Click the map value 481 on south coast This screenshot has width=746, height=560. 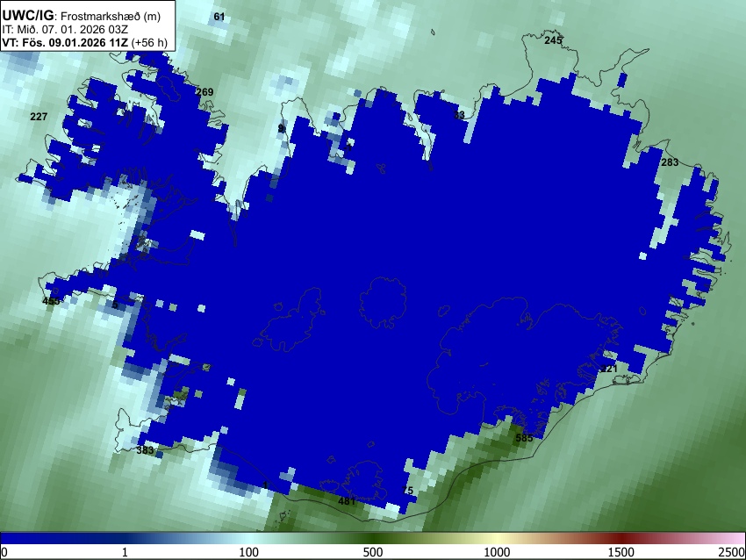(x=347, y=501)
